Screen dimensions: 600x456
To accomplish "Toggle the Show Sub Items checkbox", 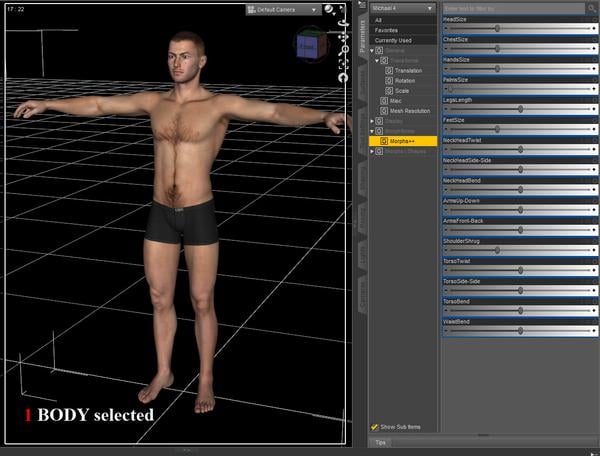I will pyautogui.click(x=374, y=427).
